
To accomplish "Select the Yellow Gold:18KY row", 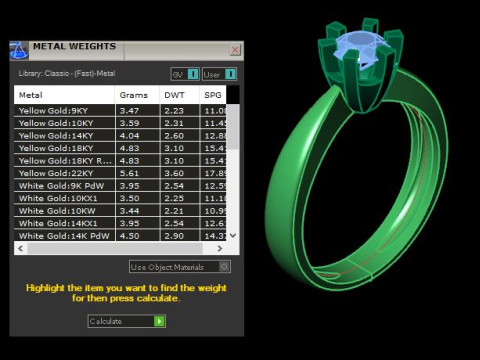I will (120, 148).
